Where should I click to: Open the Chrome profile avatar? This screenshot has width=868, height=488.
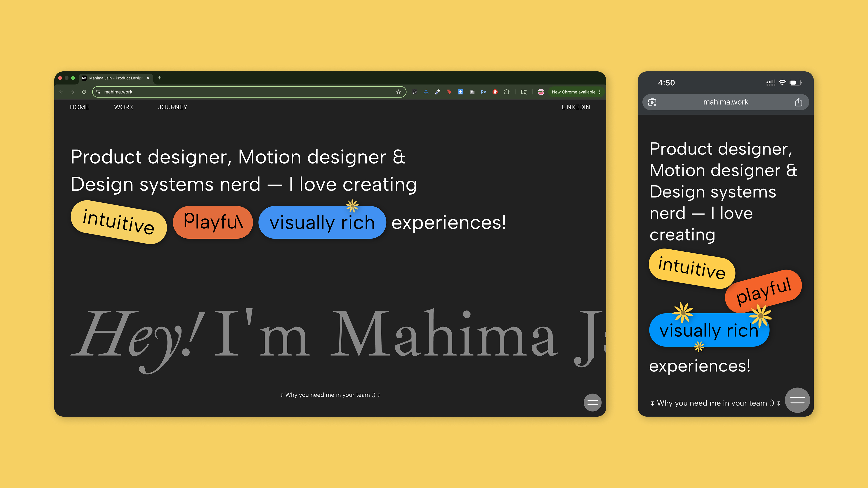[541, 92]
